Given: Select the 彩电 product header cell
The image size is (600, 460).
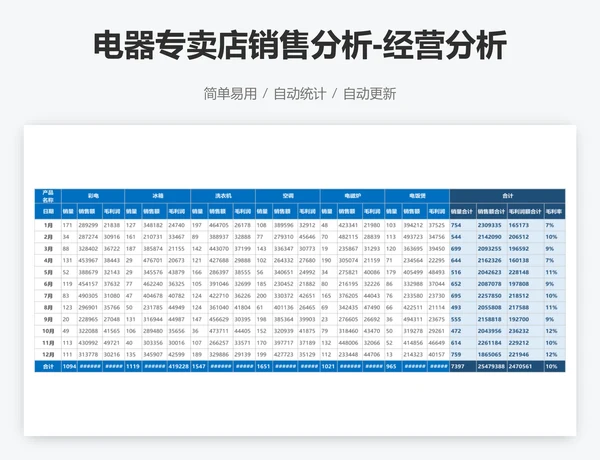Looking at the screenshot, I should pos(93,196).
